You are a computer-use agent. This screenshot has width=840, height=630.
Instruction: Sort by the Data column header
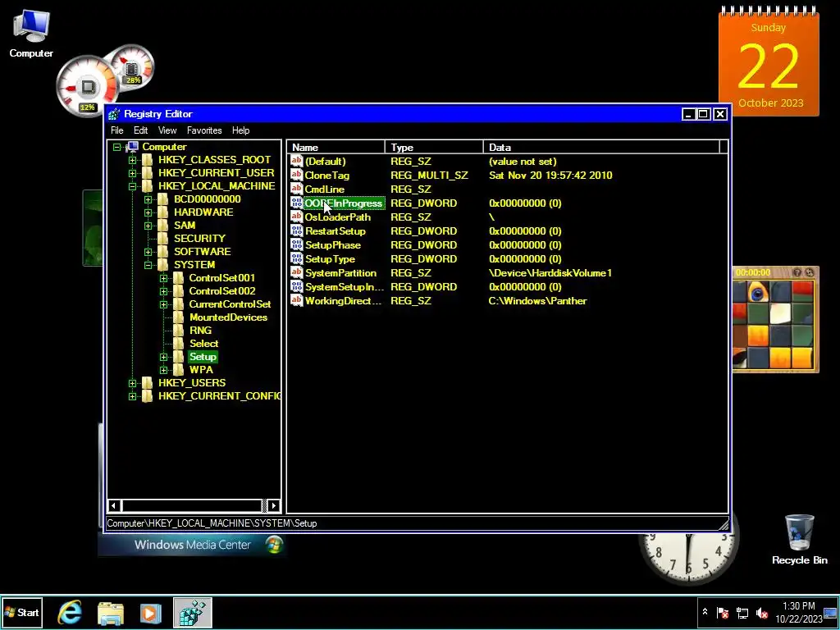(601, 148)
